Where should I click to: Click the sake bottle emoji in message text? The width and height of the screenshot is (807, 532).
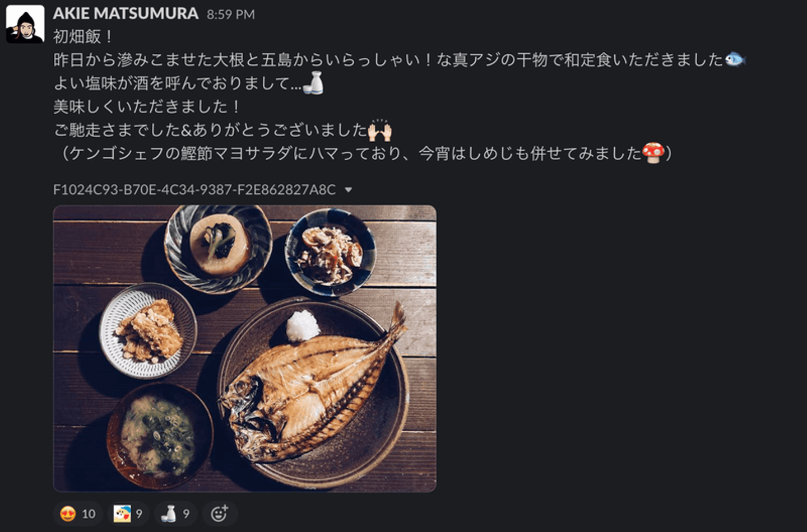pyautogui.click(x=313, y=83)
